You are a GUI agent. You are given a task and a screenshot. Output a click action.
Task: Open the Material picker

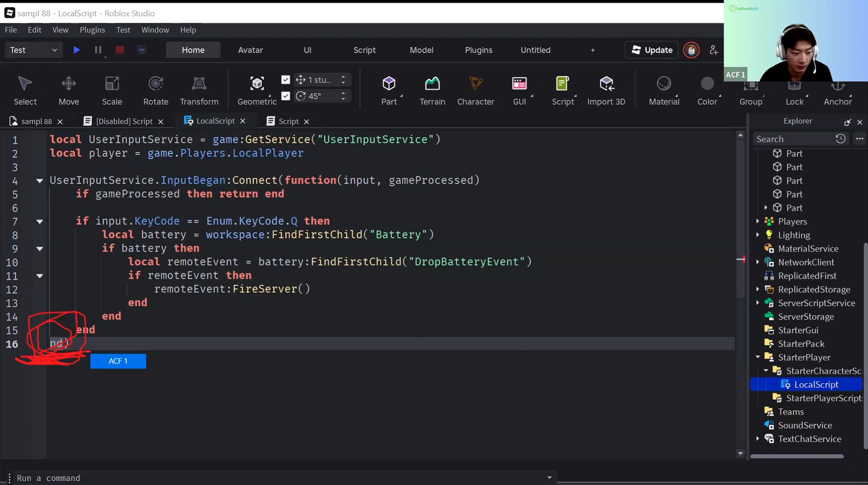point(664,91)
